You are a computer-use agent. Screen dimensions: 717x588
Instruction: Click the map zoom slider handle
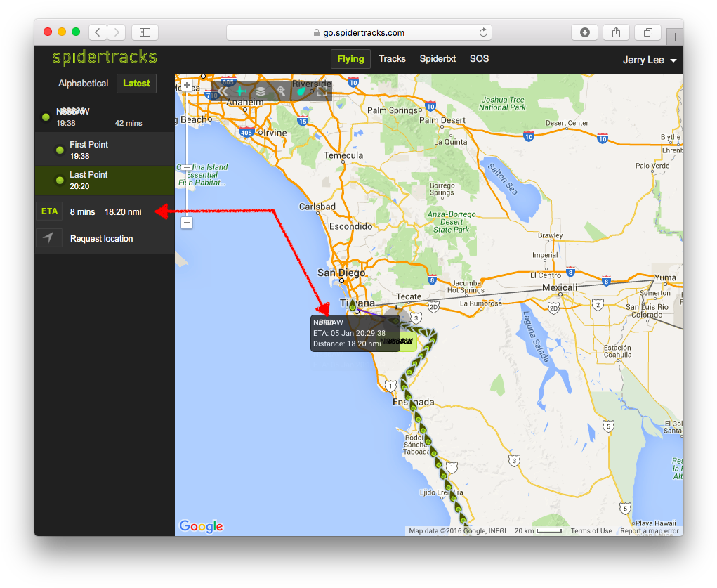(187, 167)
